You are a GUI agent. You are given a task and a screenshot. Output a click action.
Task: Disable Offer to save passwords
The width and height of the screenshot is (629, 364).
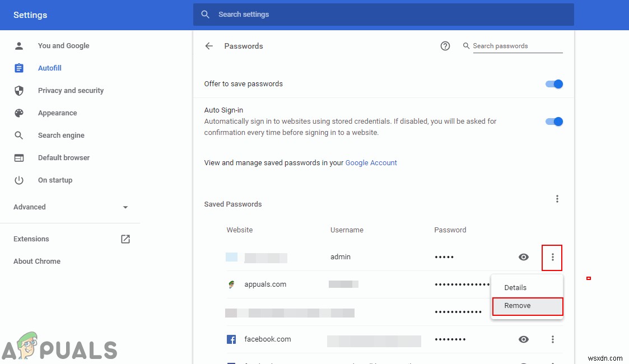tap(553, 83)
